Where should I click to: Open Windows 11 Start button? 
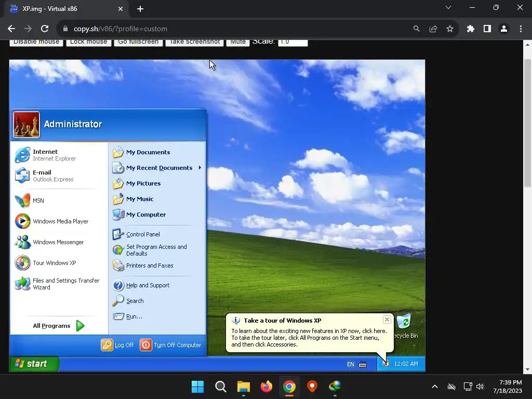point(197,387)
